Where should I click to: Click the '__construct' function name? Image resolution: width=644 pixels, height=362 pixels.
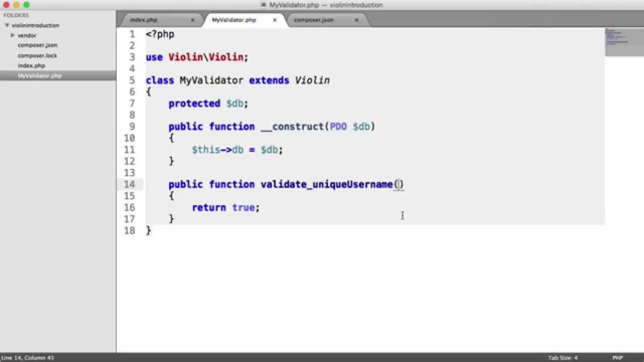(x=292, y=127)
